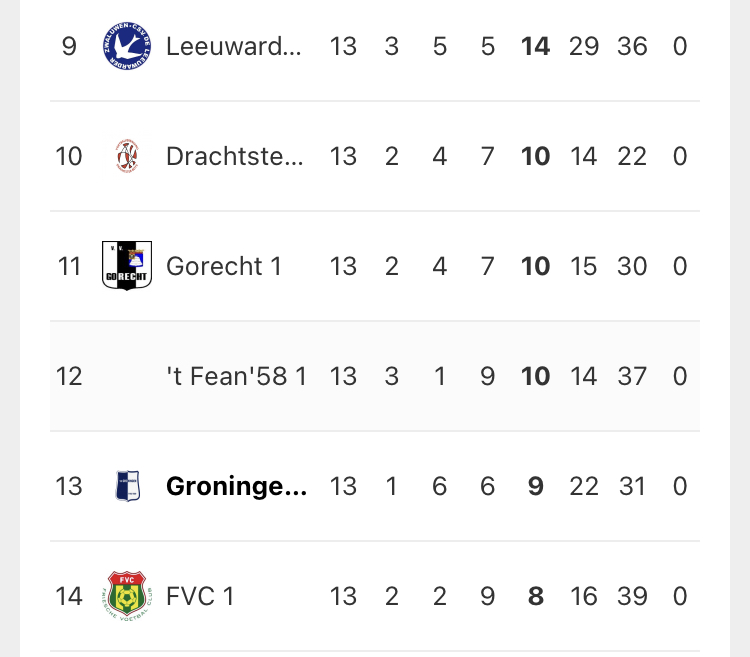Click rank number 9 in standings
Screen dimensions: 750x657
pyautogui.click(x=69, y=46)
